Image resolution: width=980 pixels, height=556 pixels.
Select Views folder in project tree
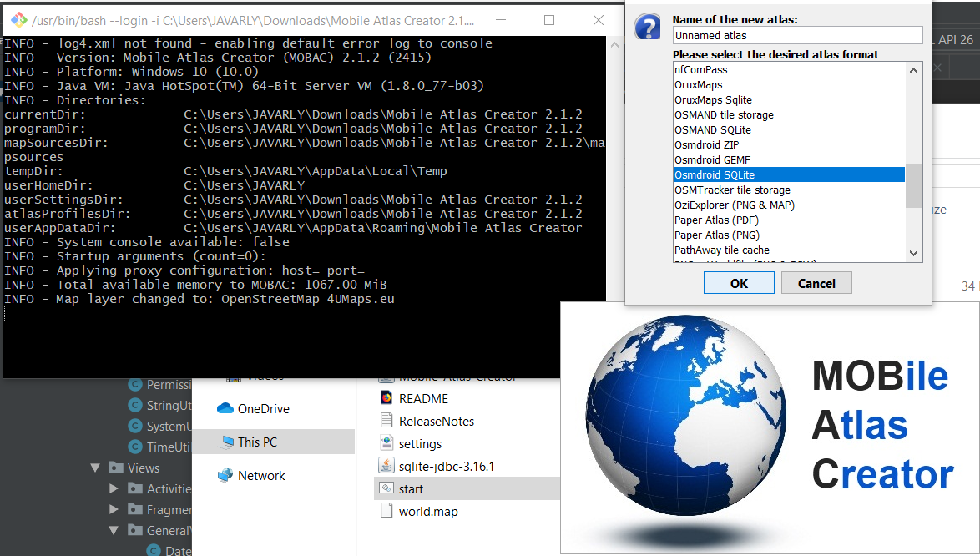[x=143, y=468]
